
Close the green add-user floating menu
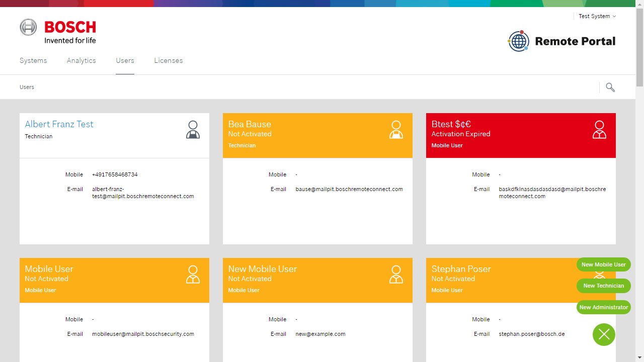coord(604,334)
